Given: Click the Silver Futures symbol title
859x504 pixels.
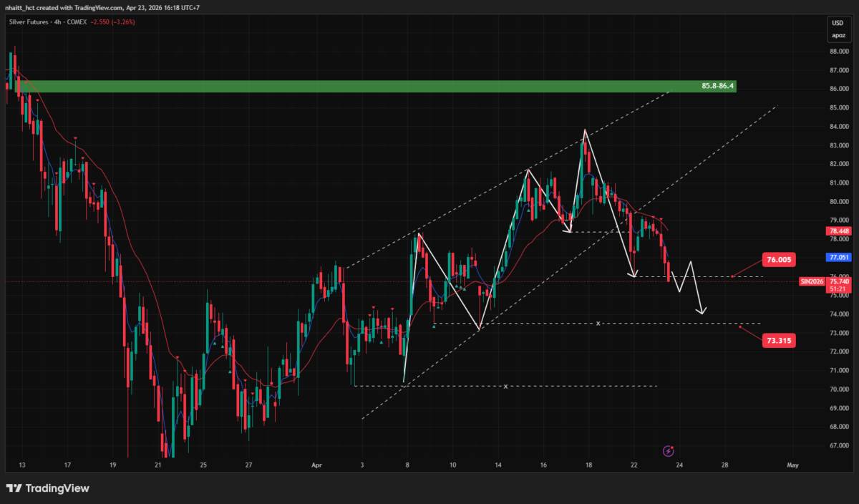Looking at the screenshot, I should pyautogui.click(x=29, y=22).
